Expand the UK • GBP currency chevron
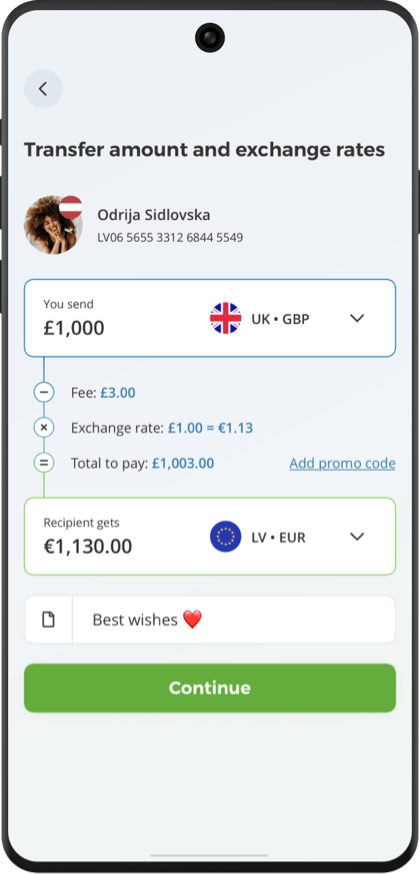The image size is (420, 874). coord(356,318)
